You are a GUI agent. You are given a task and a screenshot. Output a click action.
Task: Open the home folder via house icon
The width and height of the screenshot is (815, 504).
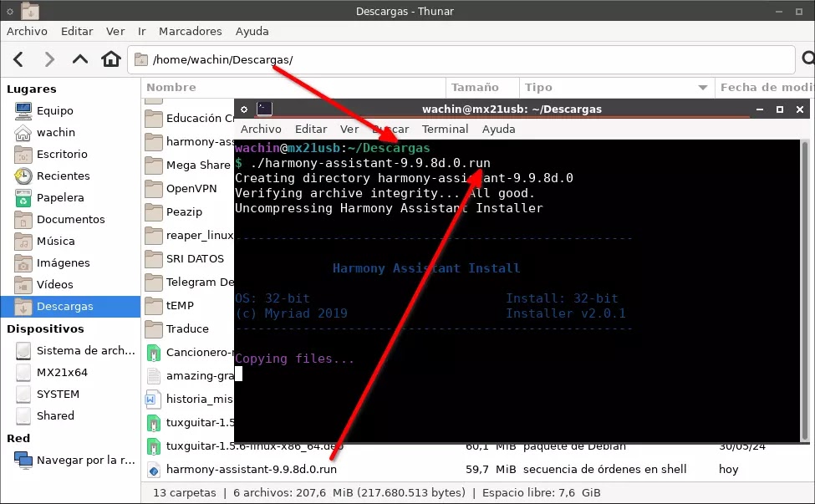(x=110, y=59)
